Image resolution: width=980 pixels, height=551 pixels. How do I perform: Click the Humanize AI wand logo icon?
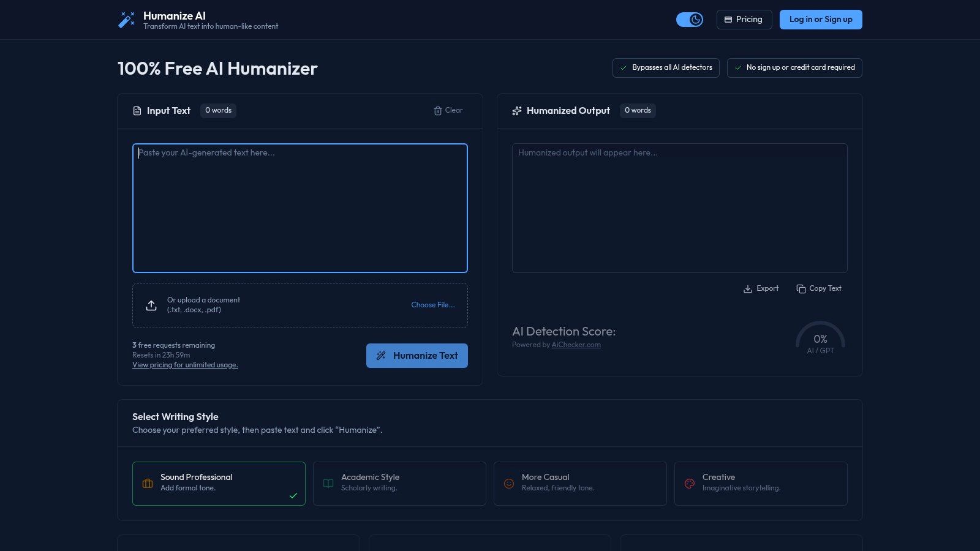coord(126,19)
